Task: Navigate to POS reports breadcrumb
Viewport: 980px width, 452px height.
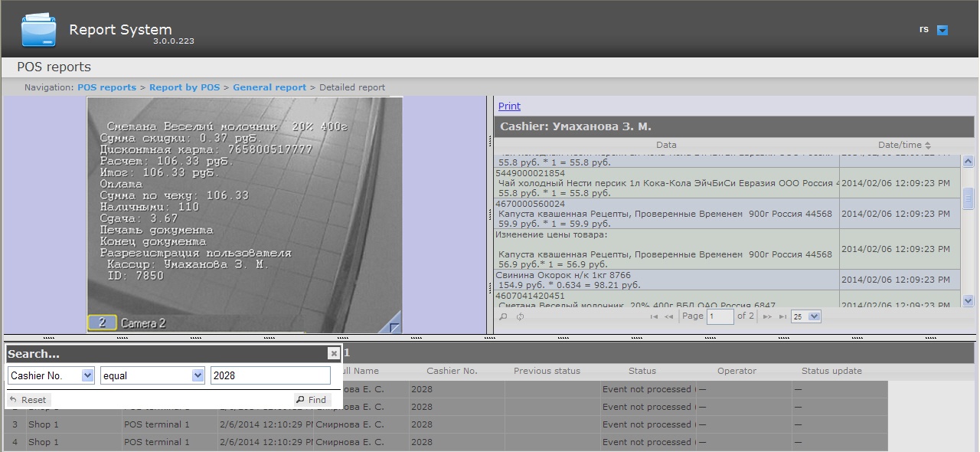Action: pos(106,87)
